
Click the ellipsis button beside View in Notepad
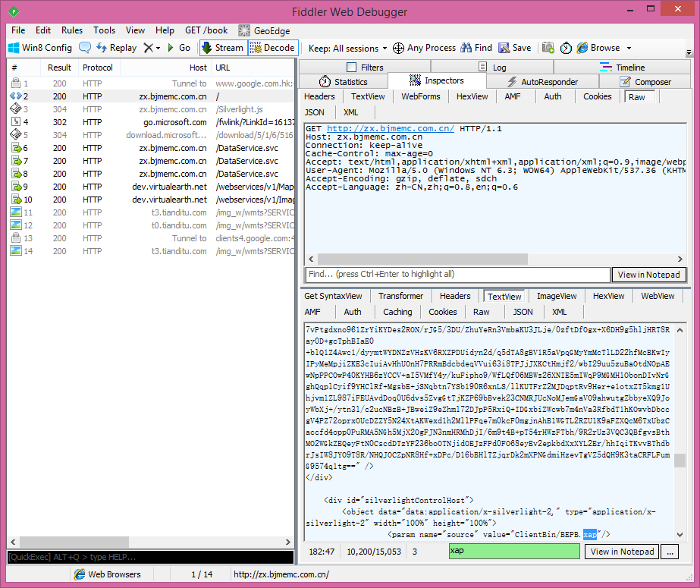click(x=670, y=552)
